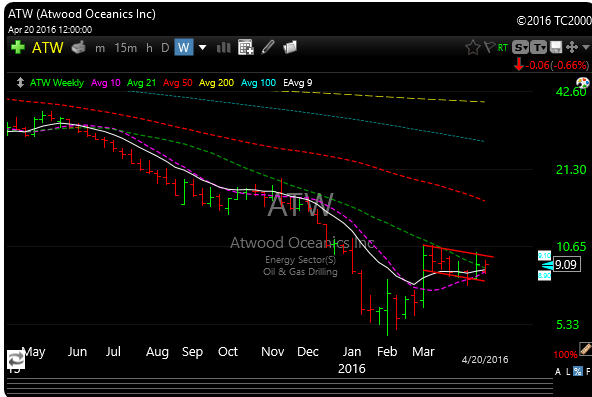Viewport: 592px width, 397px height.
Task: Click the 4/20/2016 date label
Action: point(485,360)
